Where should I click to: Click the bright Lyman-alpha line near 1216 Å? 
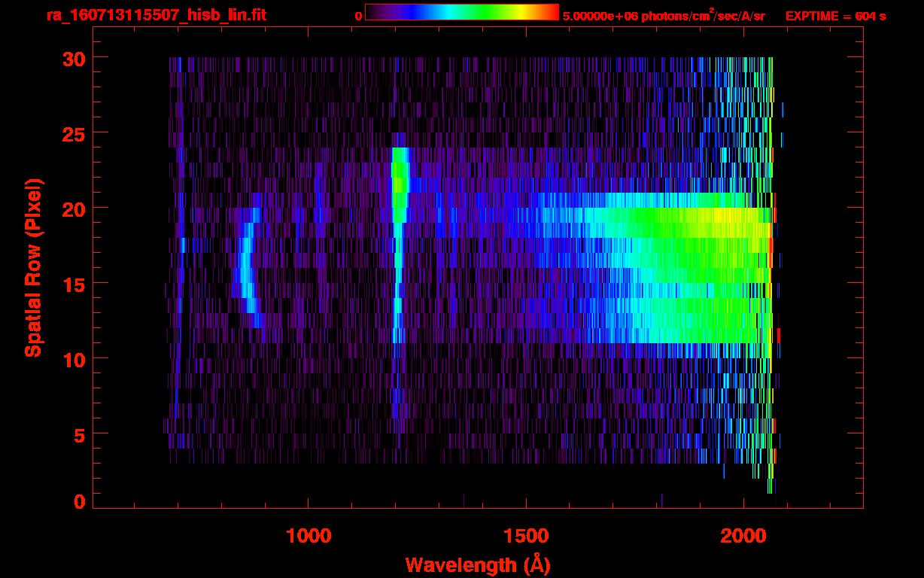click(x=399, y=185)
